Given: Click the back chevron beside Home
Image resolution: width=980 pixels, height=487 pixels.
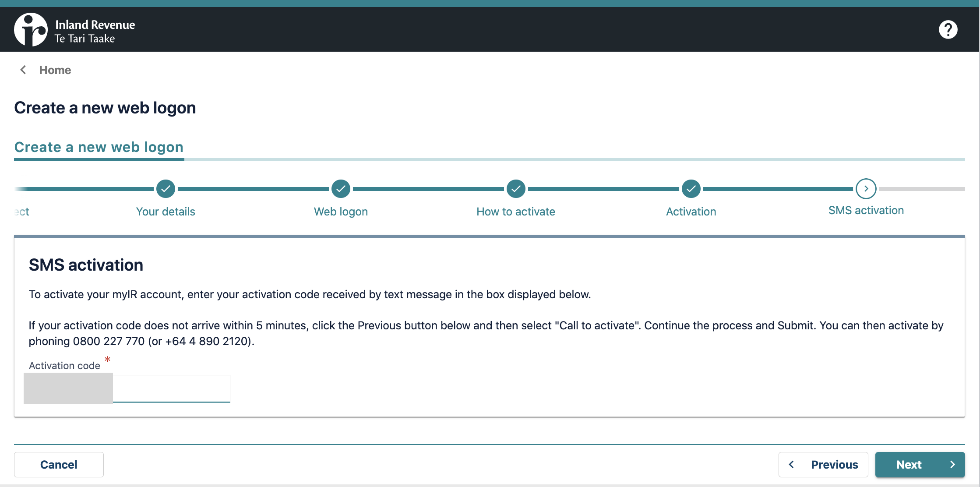Looking at the screenshot, I should click(x=23, y=70).
